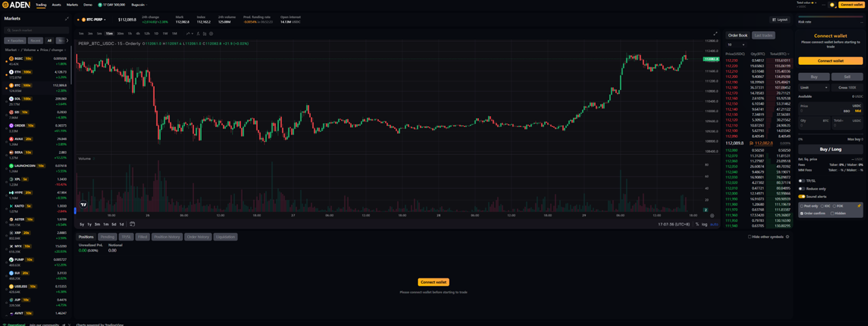Expand the chart to fullscreen

point(715,34)
